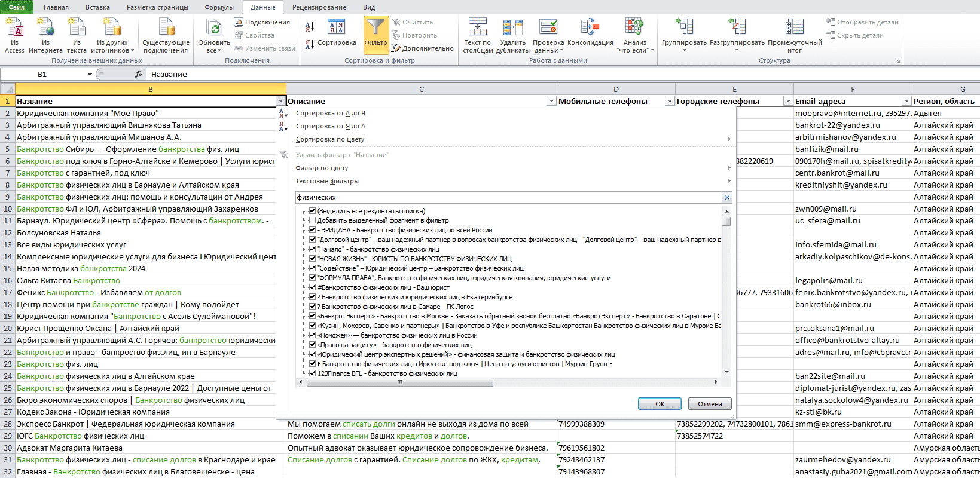The height and width of the screenshot is (478, 980).
Task: Open the Описание column filter dropdown
Action: 551,101
